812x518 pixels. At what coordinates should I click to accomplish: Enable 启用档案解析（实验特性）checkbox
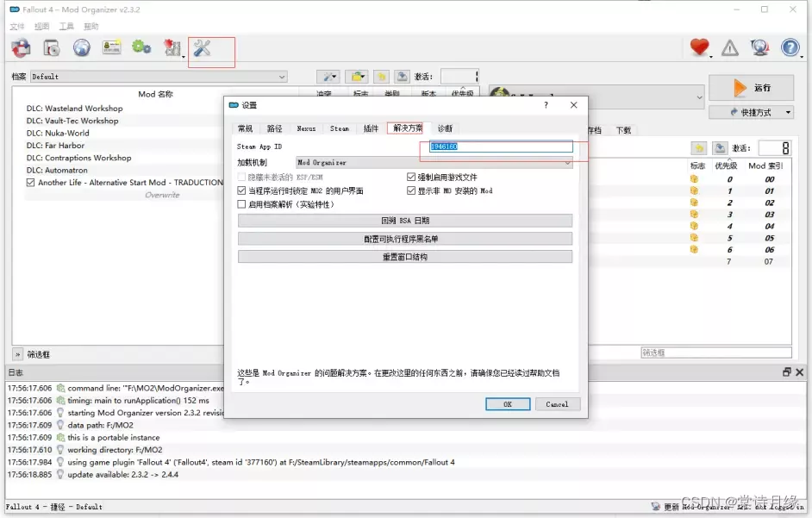tap(241, 204)
